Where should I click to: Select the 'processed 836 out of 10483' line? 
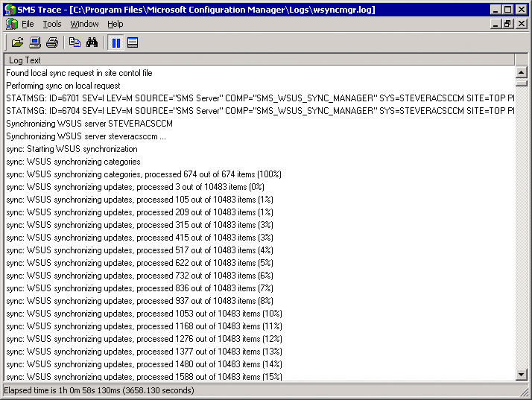(259, 288)
